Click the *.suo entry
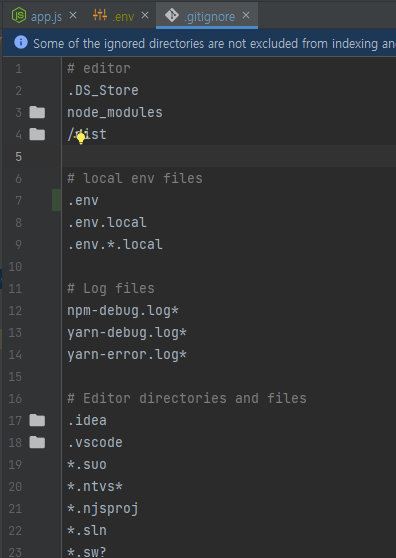 point(87,464)
